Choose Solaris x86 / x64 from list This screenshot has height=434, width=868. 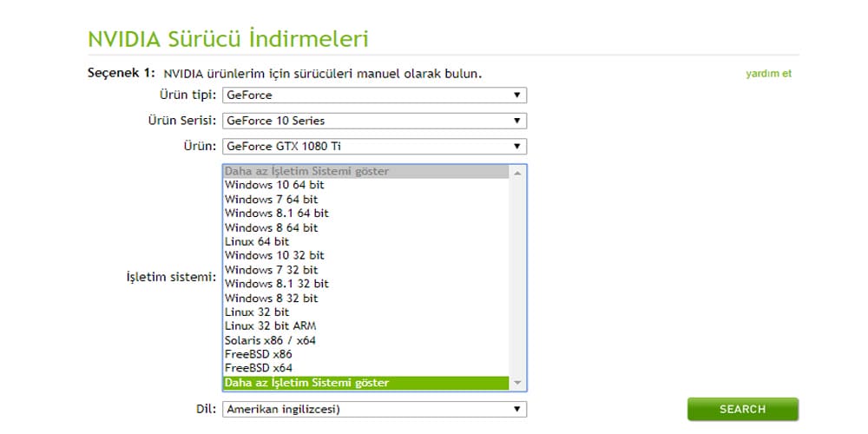click(x=270, y=340)
